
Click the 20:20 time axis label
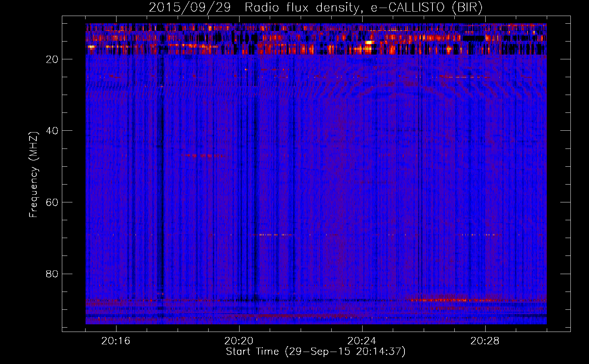pyautogui.click(x=238, y=341)
